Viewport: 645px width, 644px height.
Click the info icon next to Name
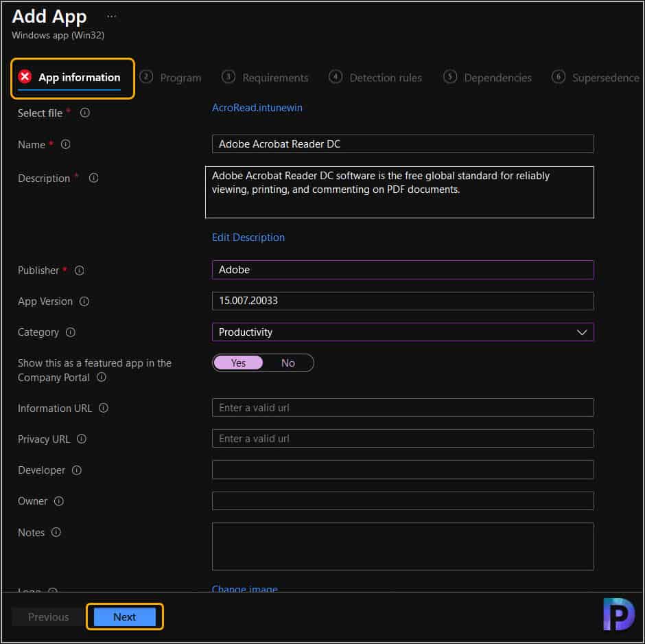pos(65,144)
